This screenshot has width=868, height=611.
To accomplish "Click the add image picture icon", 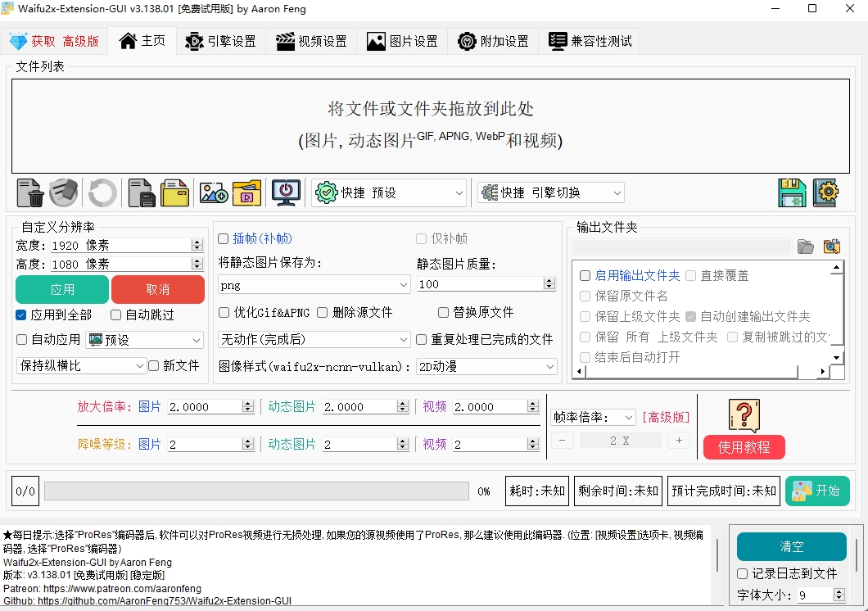I will (214, 192).
